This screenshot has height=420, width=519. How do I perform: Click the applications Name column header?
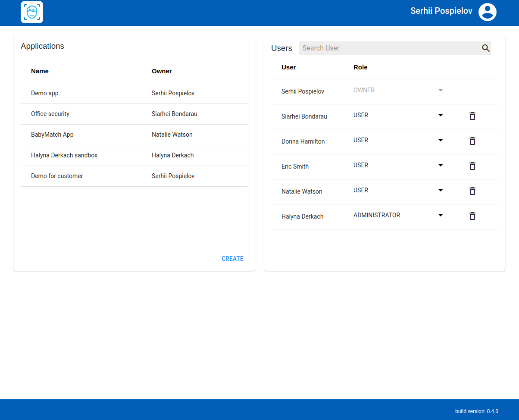pyautogui.click(x=40, y=71)
